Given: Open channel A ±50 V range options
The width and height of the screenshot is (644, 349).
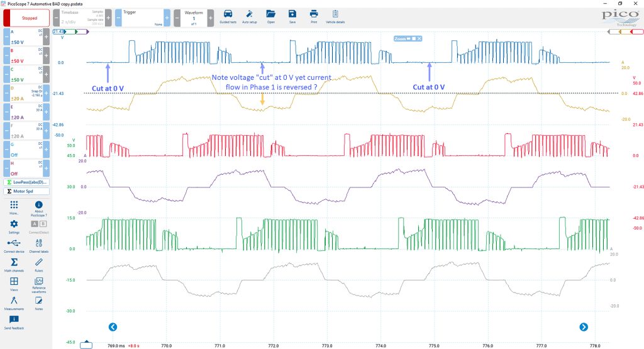Looking at the screenshot, I should click(26, 37).
